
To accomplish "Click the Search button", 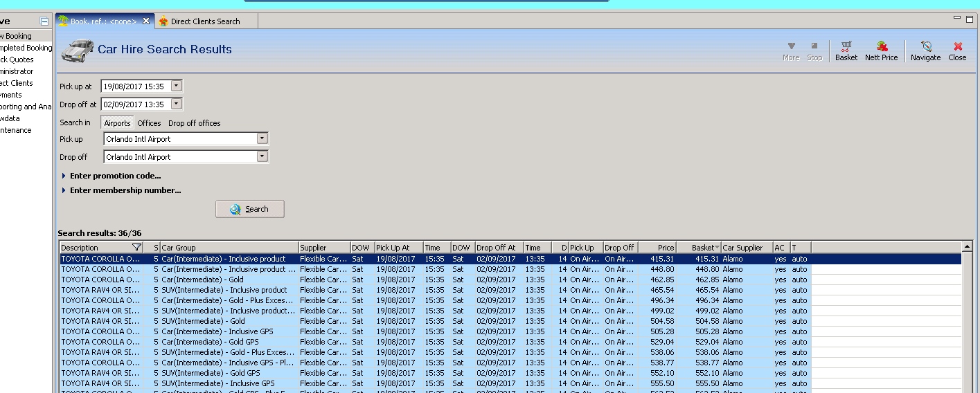I will 250,209.
